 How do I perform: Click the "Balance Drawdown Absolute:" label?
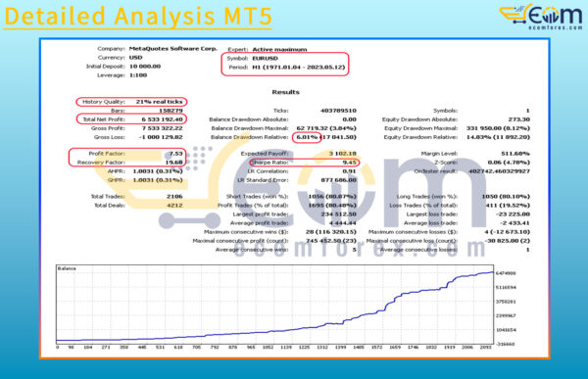(x=249, y=119)
